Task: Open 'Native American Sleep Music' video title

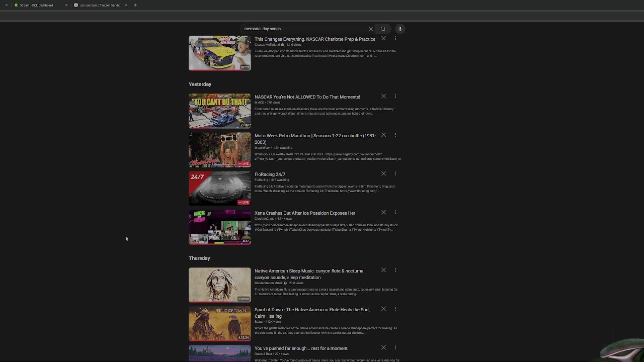Action: coord(309,274)
